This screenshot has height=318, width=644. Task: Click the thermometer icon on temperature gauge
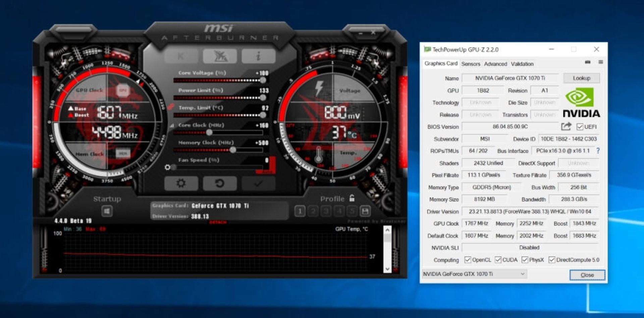319,155
